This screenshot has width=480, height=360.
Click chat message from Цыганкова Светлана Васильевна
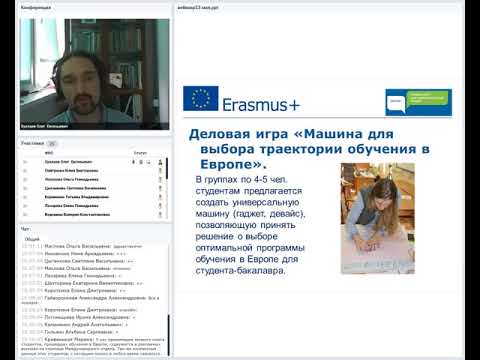tap(78, 261)
